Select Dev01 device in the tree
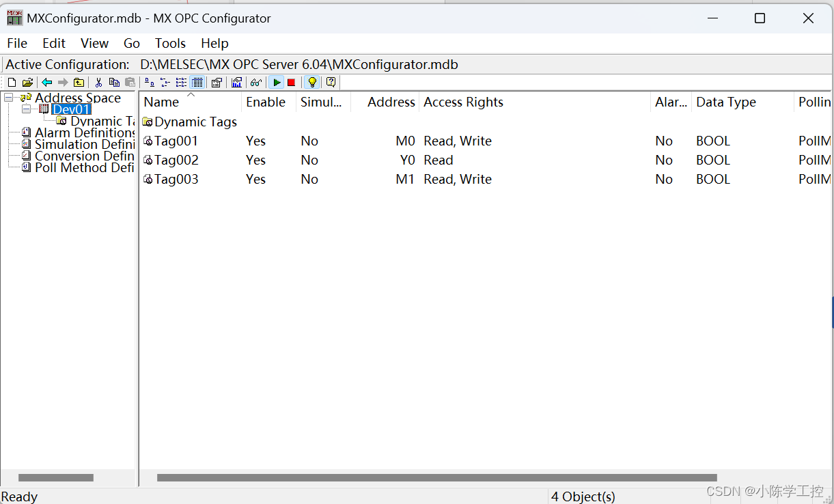Image resolution: width=834 pixels, height=504 pixels. pos(71,109)
